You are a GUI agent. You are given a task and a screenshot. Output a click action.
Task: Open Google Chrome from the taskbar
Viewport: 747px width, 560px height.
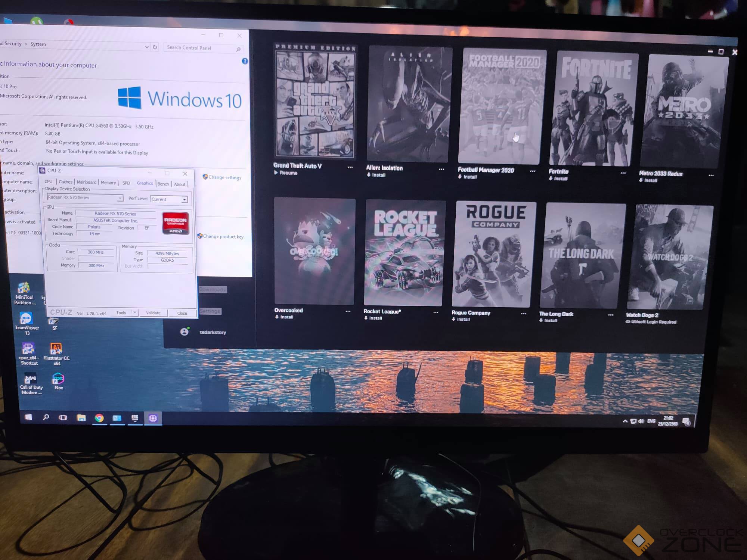click(99, 418)
